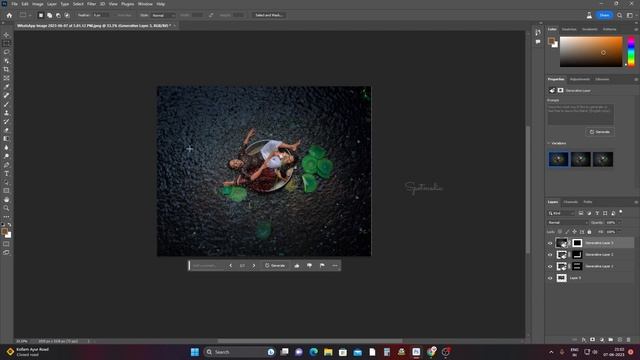Click the delete layer trash icon
The width and height of the screenshot is (640, 360).
(x=629, y=340)
